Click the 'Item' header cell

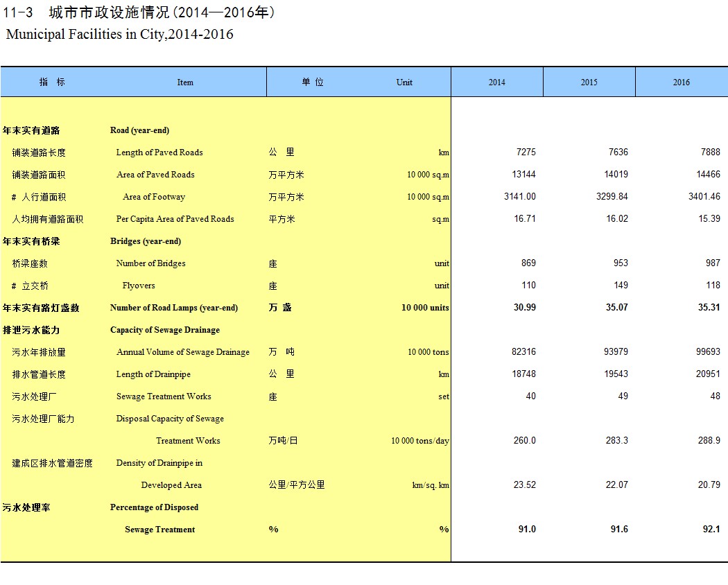185,82
